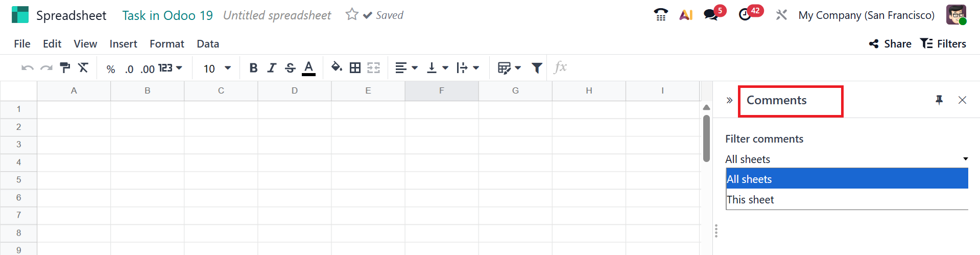Click the Share button
The width and height of the screenshot is (980, 255).
point(890,44)
